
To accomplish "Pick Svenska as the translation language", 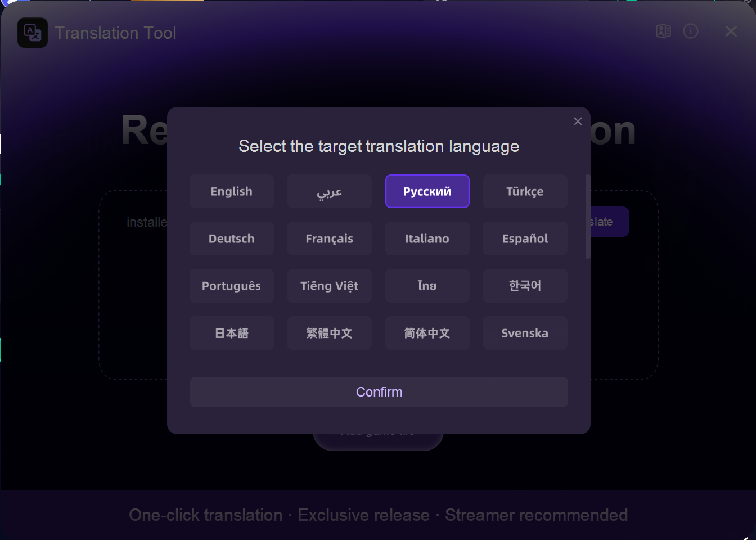I will click(525, 333).
